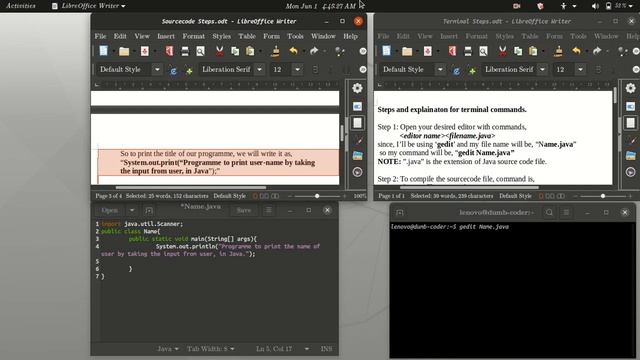The height and width of the screenshot is (360, 640).
Task: Click Save button in gedit header
Action: [244, 211]
